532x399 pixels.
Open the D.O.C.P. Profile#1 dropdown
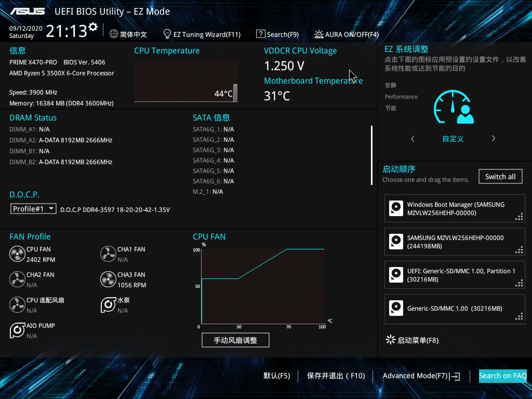pos(33,209)
